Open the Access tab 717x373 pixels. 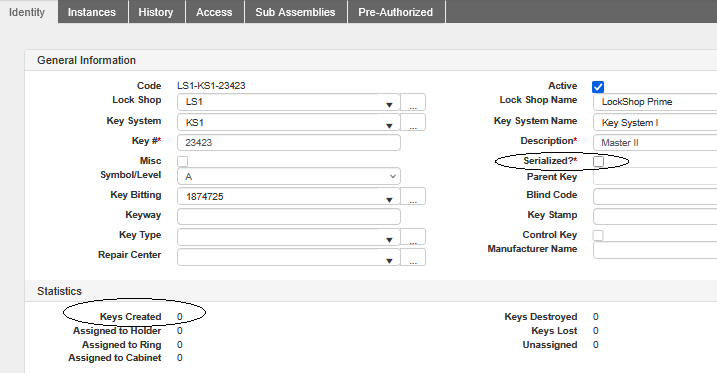(x=214, y=12)
